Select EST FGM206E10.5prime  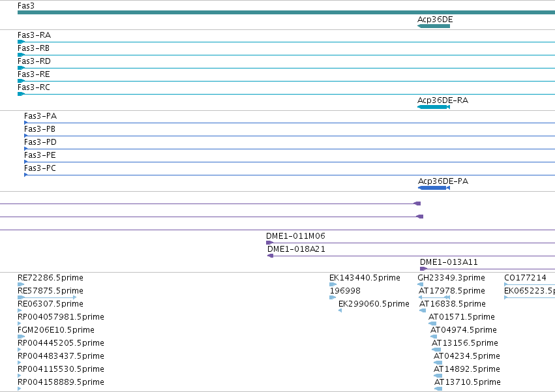coord(56,331)
